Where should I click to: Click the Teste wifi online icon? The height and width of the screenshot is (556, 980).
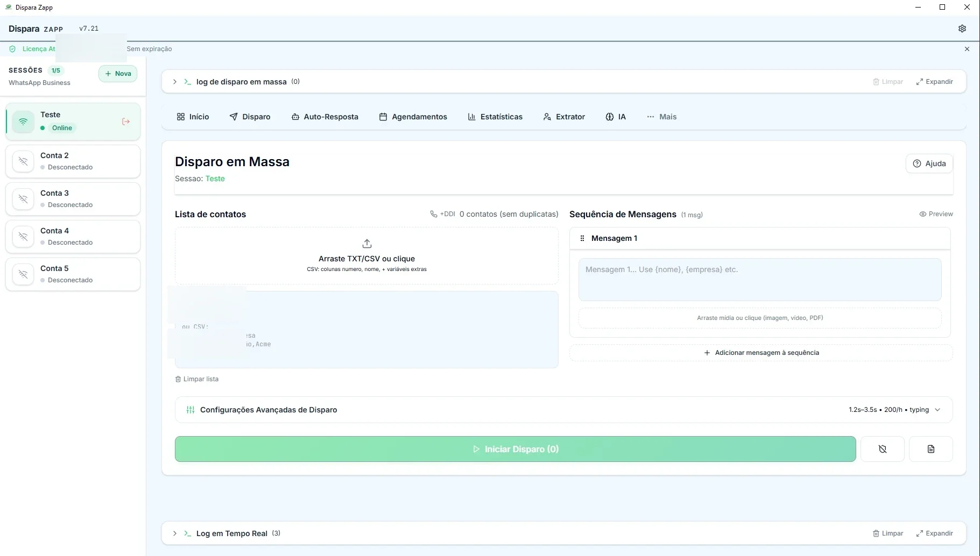click(23, 122)
